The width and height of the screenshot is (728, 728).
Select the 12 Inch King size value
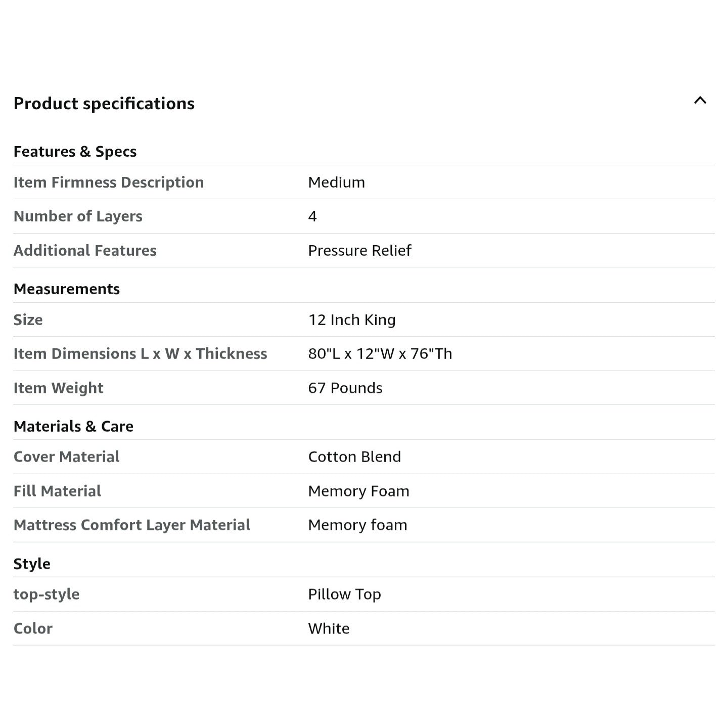tap(352, 320)
